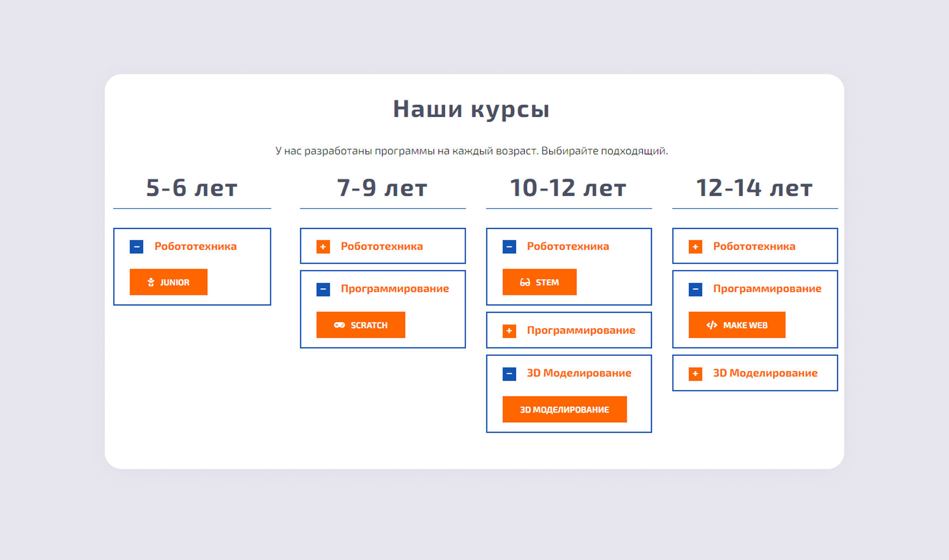Screen dimensions: 949x560
Task: Expand 3D Моделирование plus icon under 12-14 лет
Action: point(695,374)
